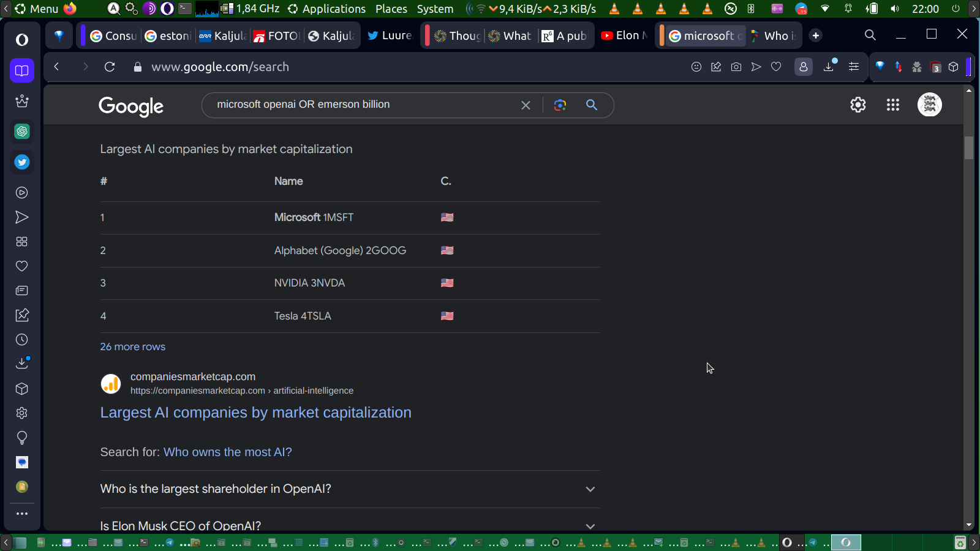Click into the Google search box
This screenshot has width=980, height=551.
click(x=364, y=105)
